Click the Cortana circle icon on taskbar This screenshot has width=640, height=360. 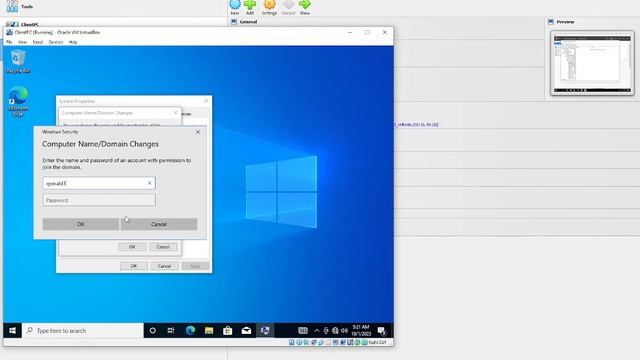click(x=153, y=331)
